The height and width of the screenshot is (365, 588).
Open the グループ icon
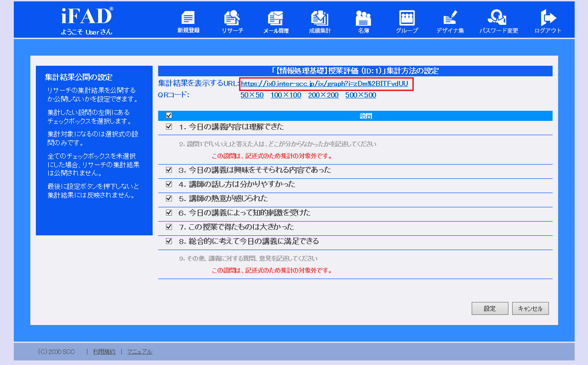coord(407,22)
